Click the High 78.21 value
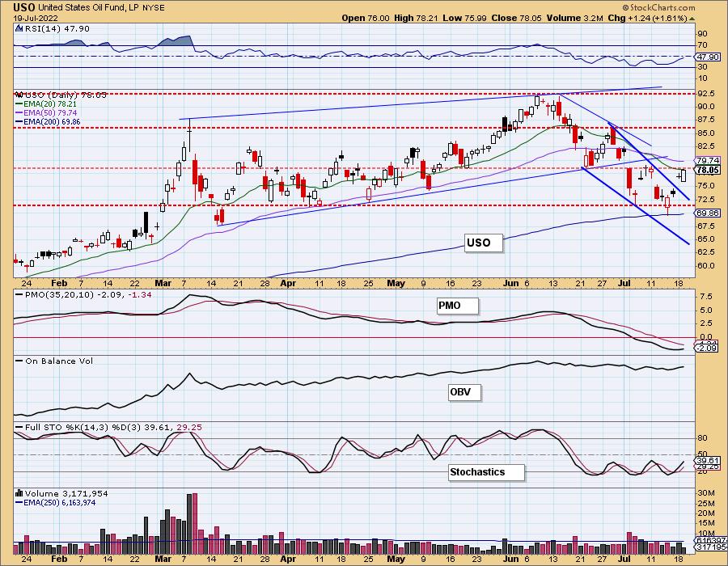Viewport: 728px width, 566px height. point(416,18)
